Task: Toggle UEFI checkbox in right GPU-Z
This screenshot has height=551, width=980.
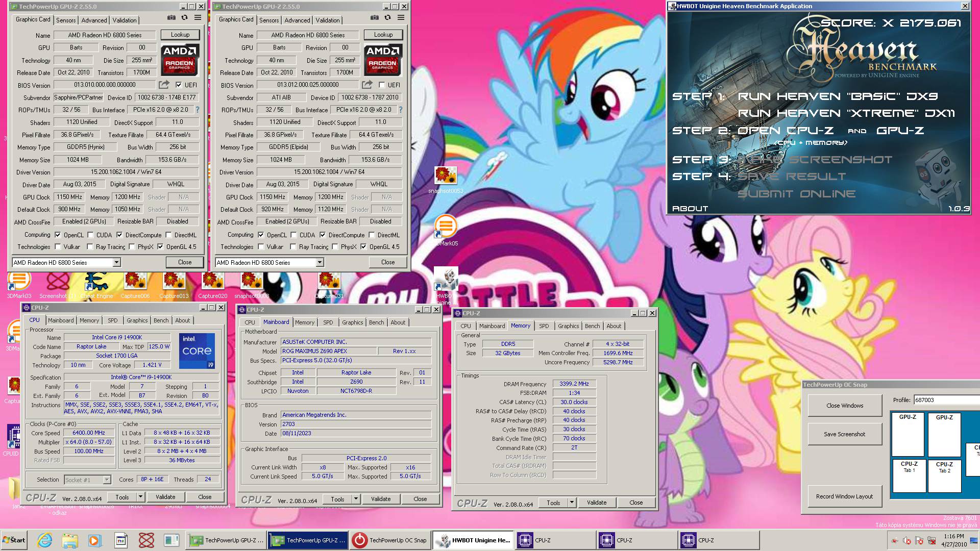Action: point(381,85)
